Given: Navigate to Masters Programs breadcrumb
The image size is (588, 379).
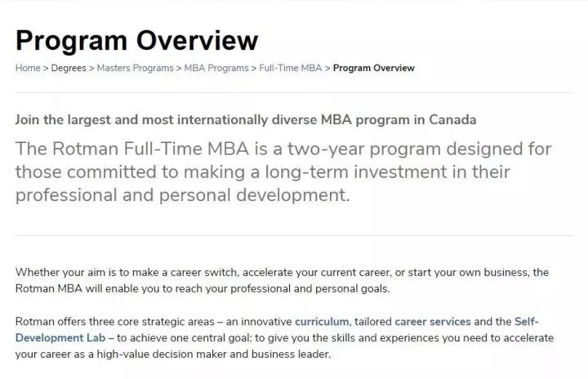Looking at the screenshot, I should [x=136, y=68].
